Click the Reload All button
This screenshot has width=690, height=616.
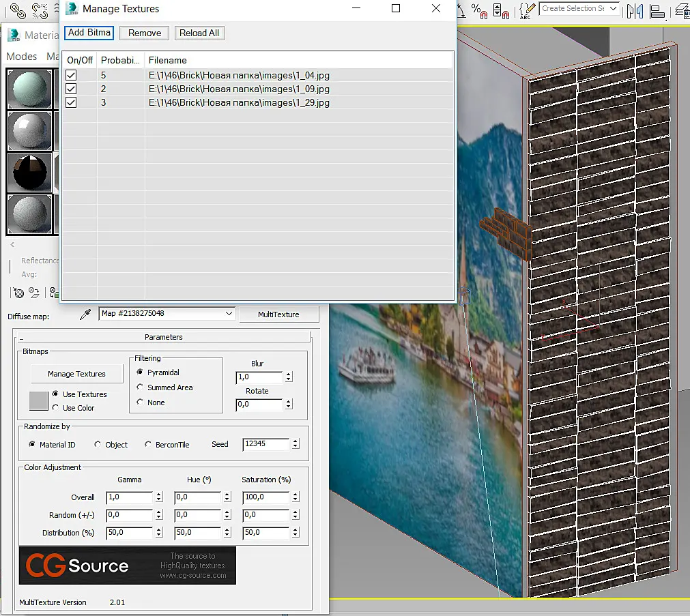click(199, 33)
